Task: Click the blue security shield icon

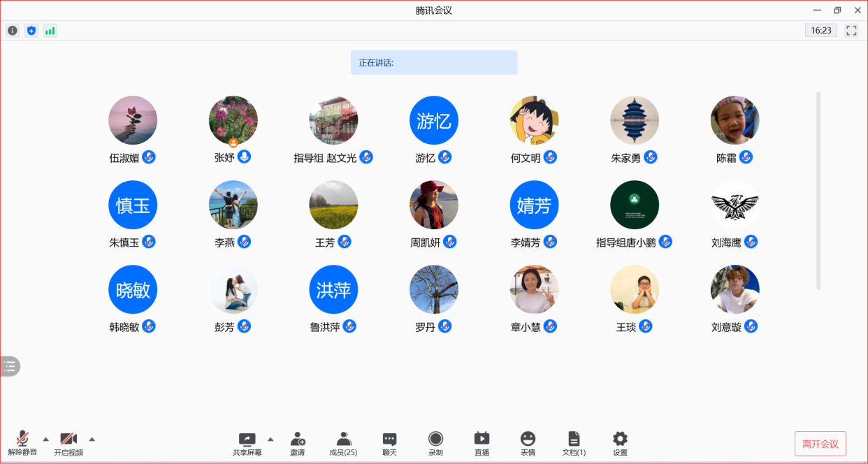Action: [31, 31]
